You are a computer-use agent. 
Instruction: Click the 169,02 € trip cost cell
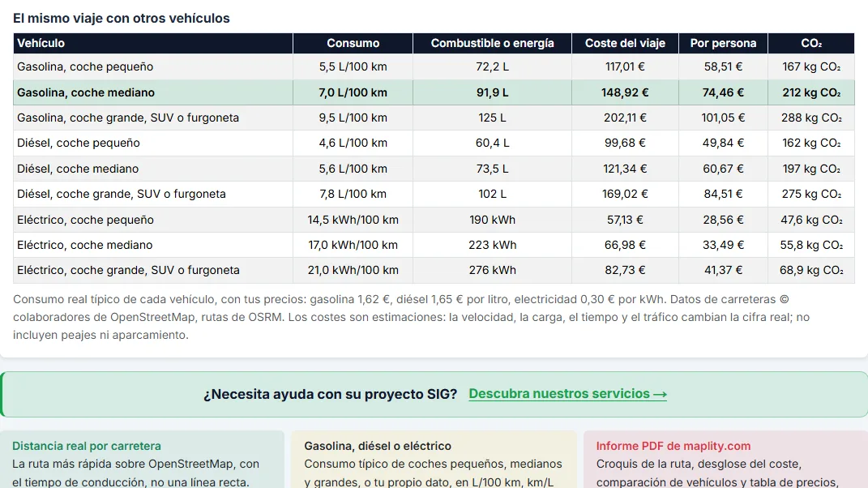tap(625, 195)
